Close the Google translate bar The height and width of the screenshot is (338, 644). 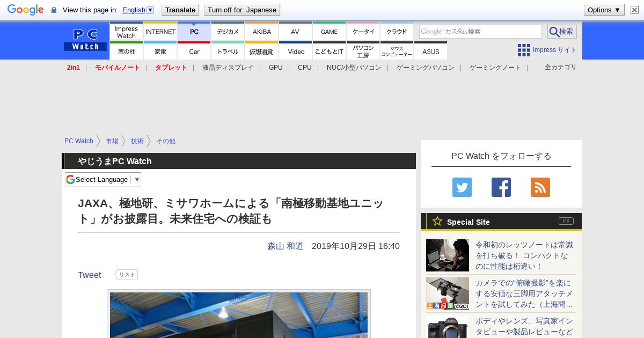pos(634,10)
